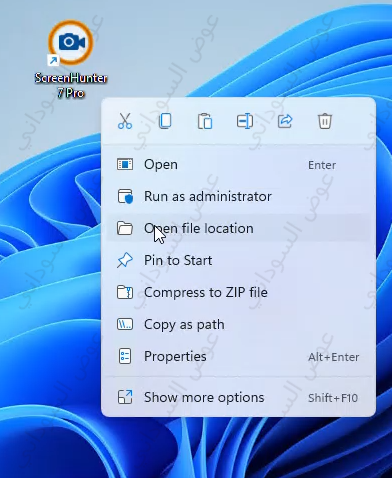Click the Paste clipboard icon
Viewport: 392px width, 478px height.
click(x=205, y=121)
